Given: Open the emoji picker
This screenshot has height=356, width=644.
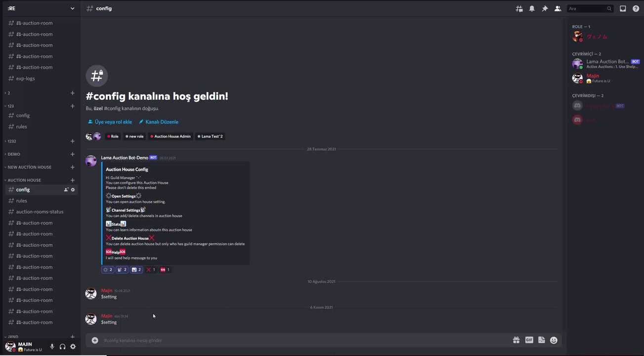Looking at the screenshot, I should (554, 340).
